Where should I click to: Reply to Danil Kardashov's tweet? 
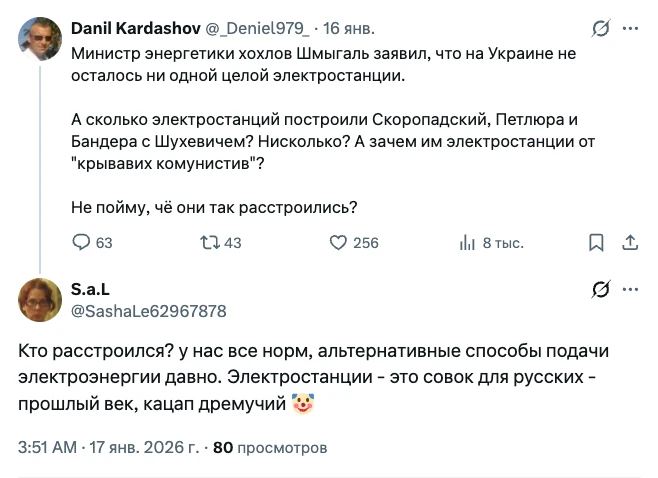[x=83, y=242]
